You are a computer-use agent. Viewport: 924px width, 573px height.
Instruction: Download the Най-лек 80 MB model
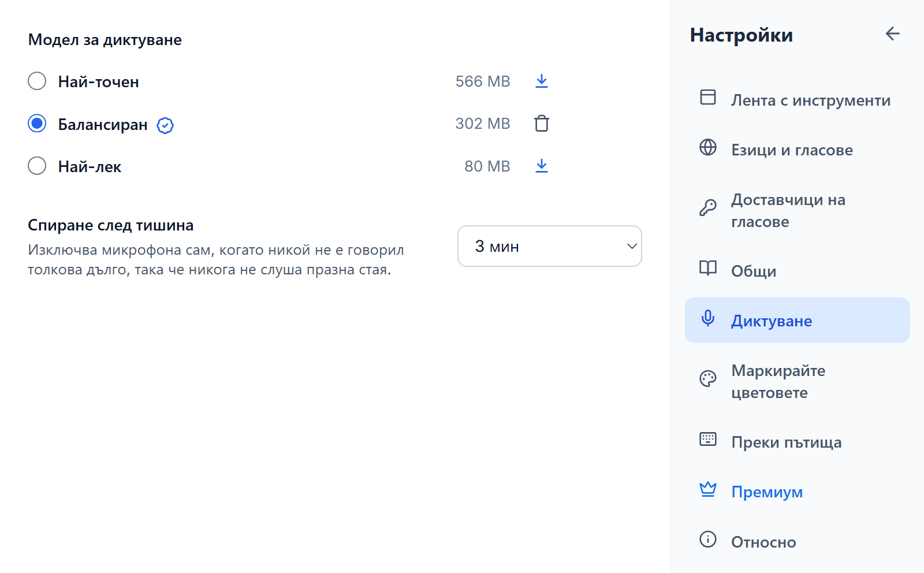coord(541,166)
